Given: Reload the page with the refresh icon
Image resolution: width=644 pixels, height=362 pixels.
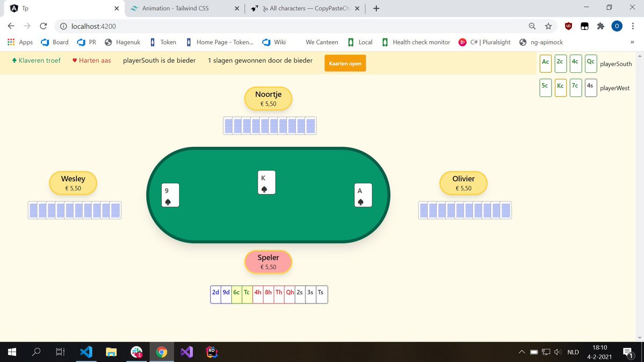Looking at the screenshot, I should (43, 26).
